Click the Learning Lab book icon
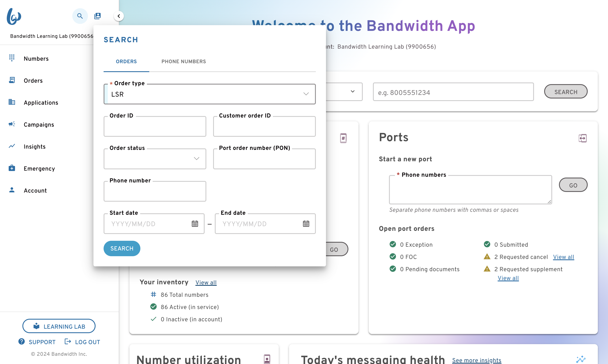 [36, 326]
